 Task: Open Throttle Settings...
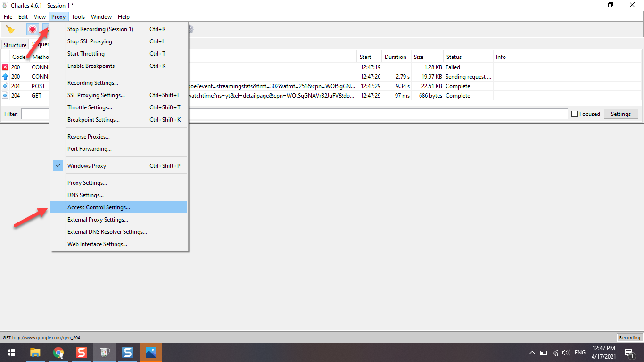click(x=118, y=107)
